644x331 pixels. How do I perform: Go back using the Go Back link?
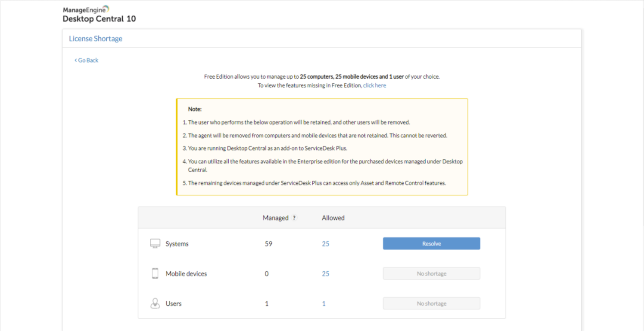point(86,61)
